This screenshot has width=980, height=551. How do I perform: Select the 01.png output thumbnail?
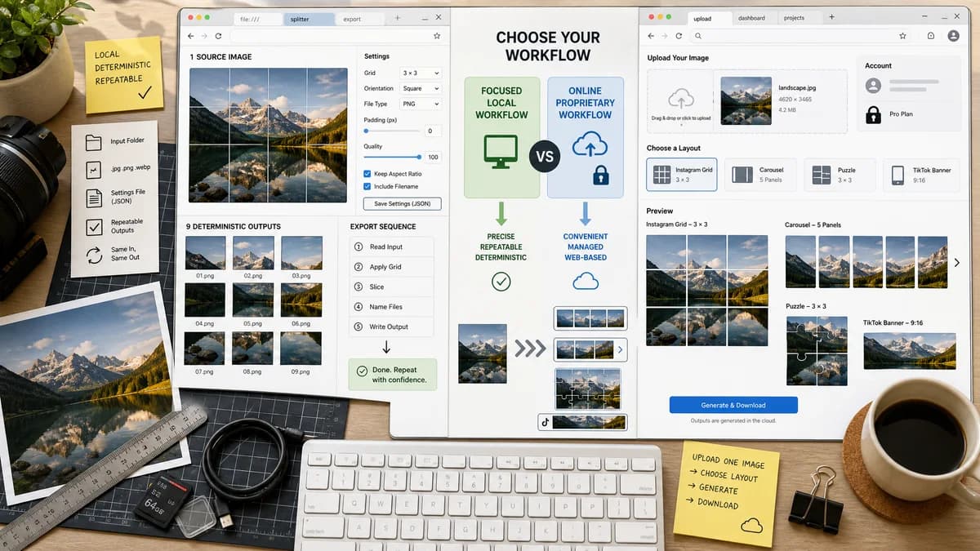(205, 253)
